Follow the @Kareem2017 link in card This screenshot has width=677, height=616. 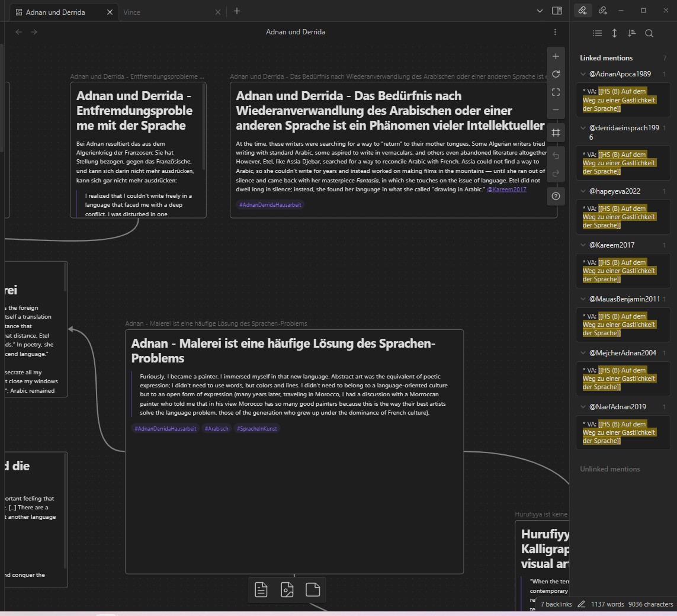pyautogui.click(x=506, y=189)
